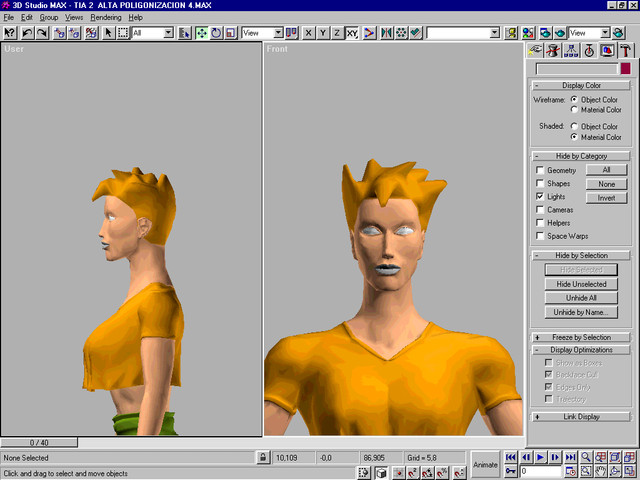Open the Edit menu
This screenshot has width=640, height=480.
point(27,18)
